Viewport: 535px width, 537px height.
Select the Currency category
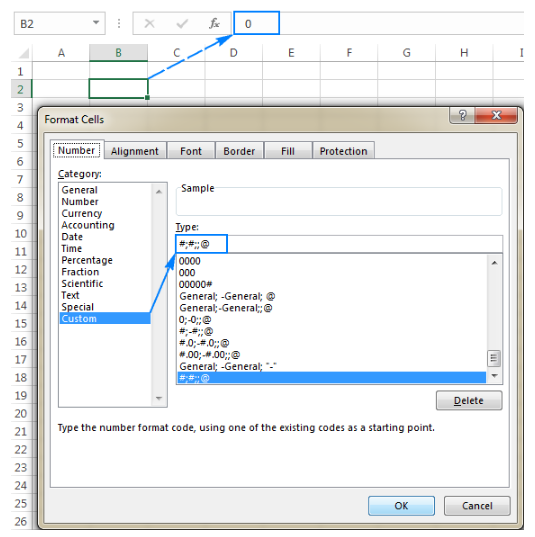point(82,213)
